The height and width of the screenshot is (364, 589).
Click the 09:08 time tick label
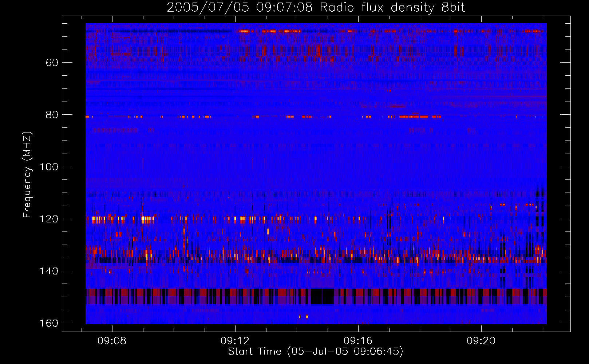(x=112, y=341)
